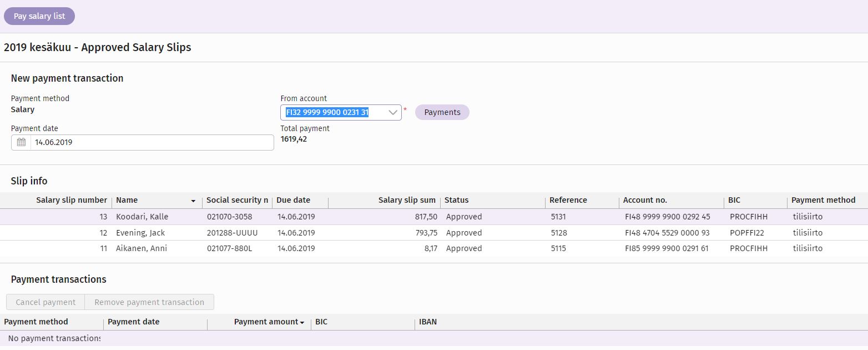Click salary slip number 13

[x=103, y=217]
